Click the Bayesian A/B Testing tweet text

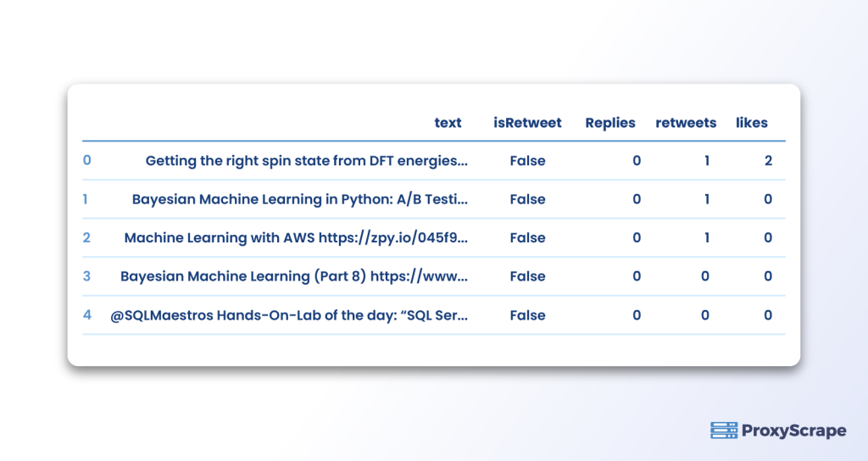[x=299, y=199]
